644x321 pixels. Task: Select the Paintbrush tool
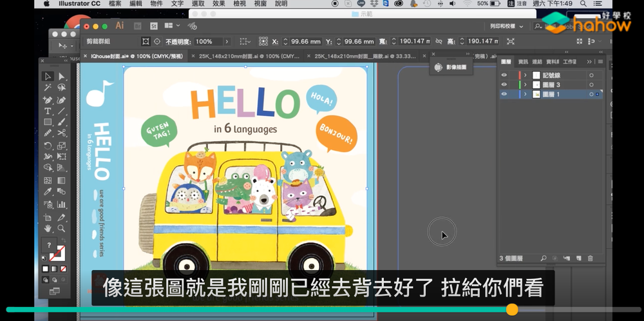pyautogui.click(x=62, y=122)
